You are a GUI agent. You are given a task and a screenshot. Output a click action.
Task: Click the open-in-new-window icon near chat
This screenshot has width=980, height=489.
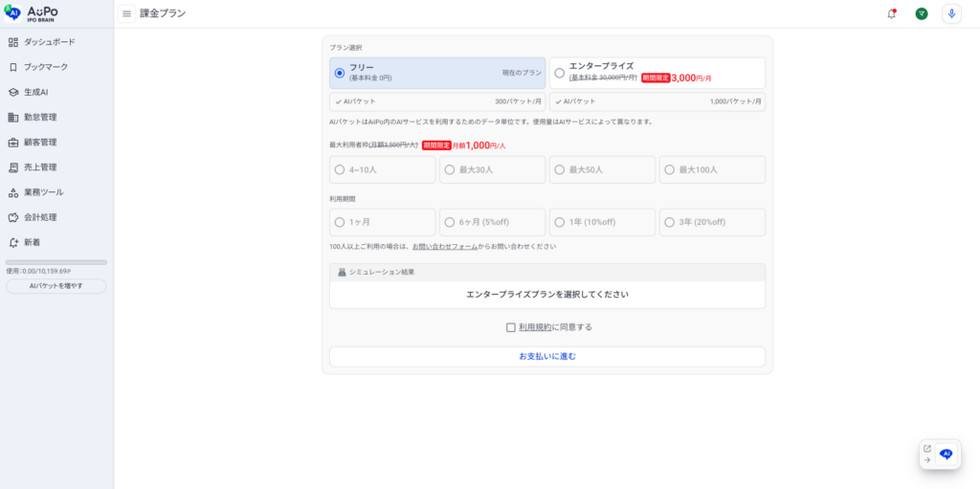[x=926, y=448]
